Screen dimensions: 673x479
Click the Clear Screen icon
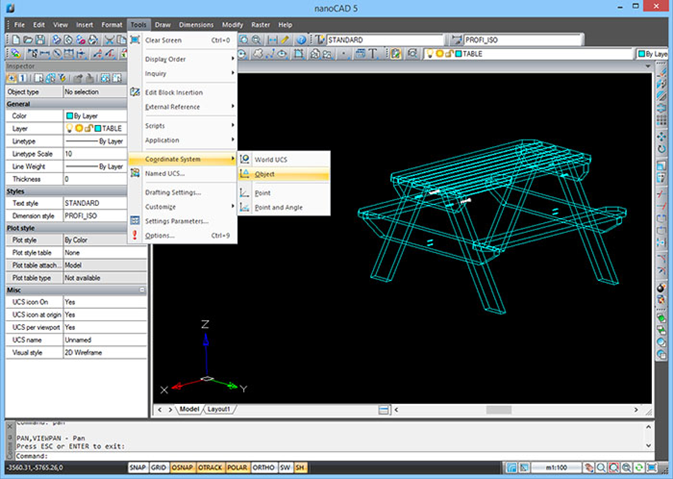[x=135, y=40]
